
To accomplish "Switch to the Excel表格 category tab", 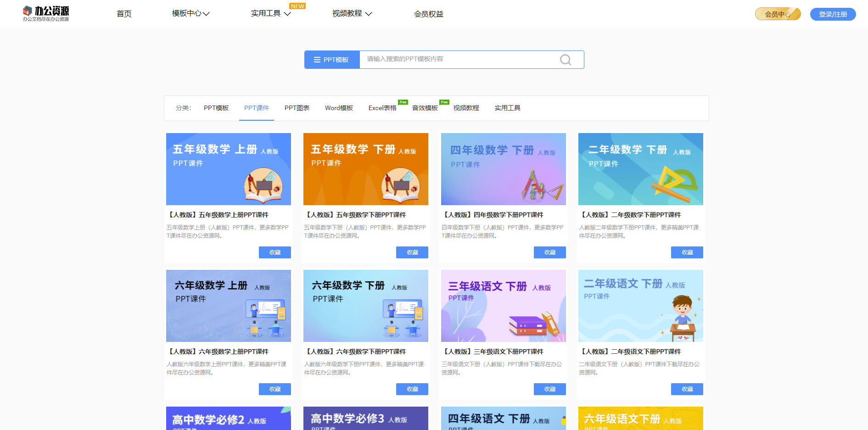I will click(382, 108).
